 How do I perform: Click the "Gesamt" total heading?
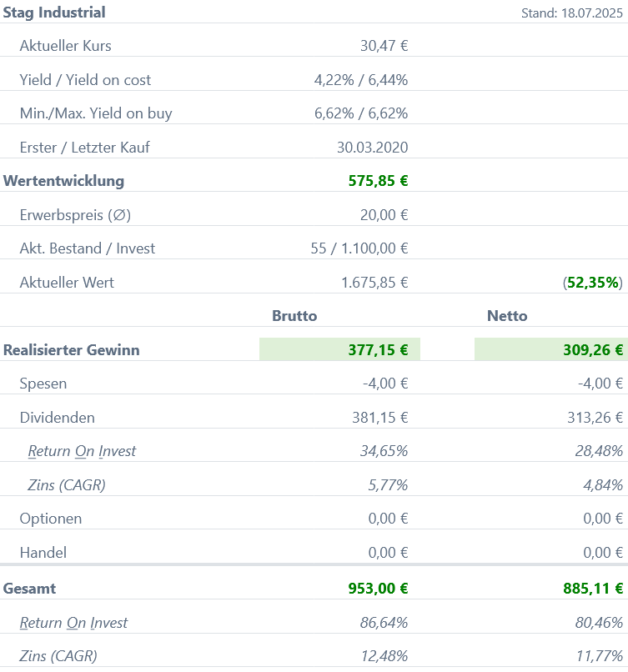[x=30, y=588]
